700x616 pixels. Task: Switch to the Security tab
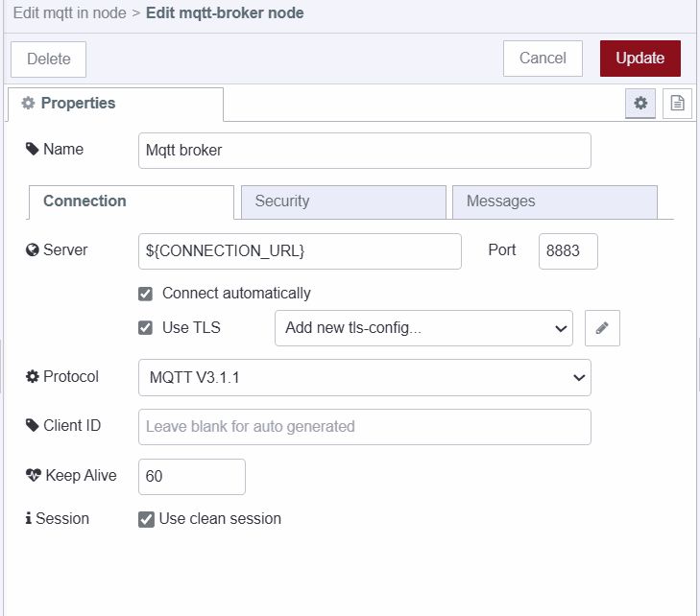coord(344,202)
